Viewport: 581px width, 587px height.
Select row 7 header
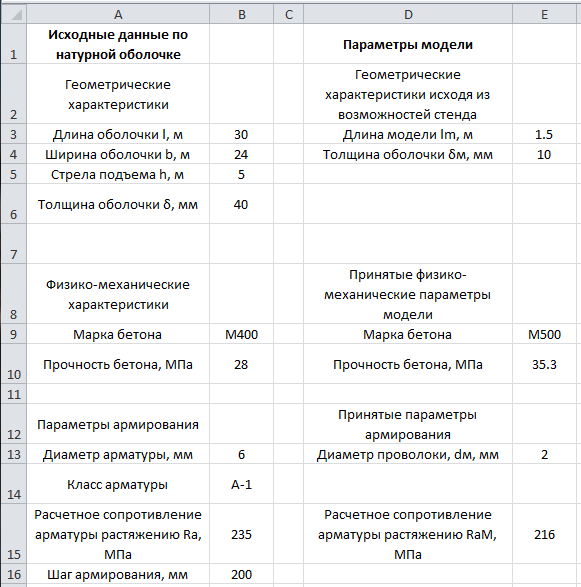click(14, 244)
